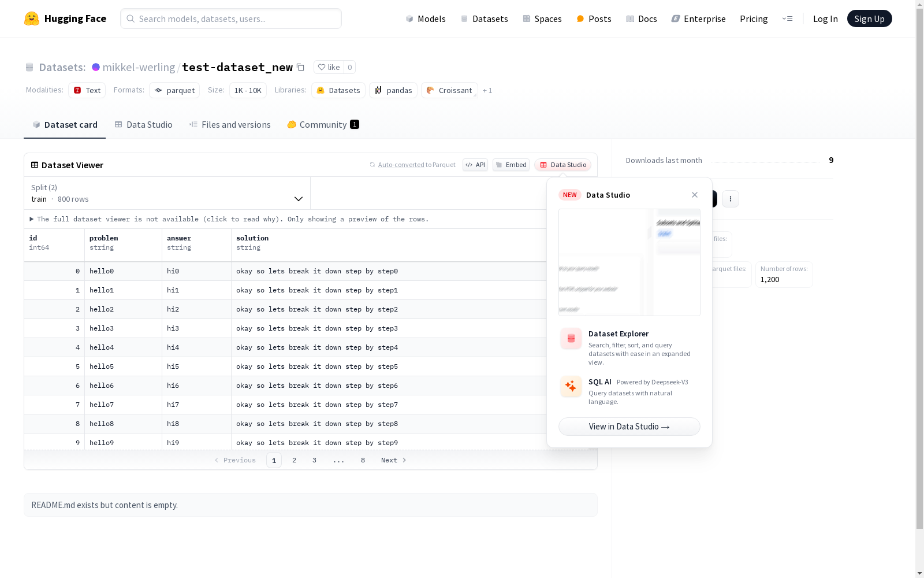Viewport: 924px width, 578px height.
Task: Go to Datasets in the top navigation
Action: click(484, 18)
